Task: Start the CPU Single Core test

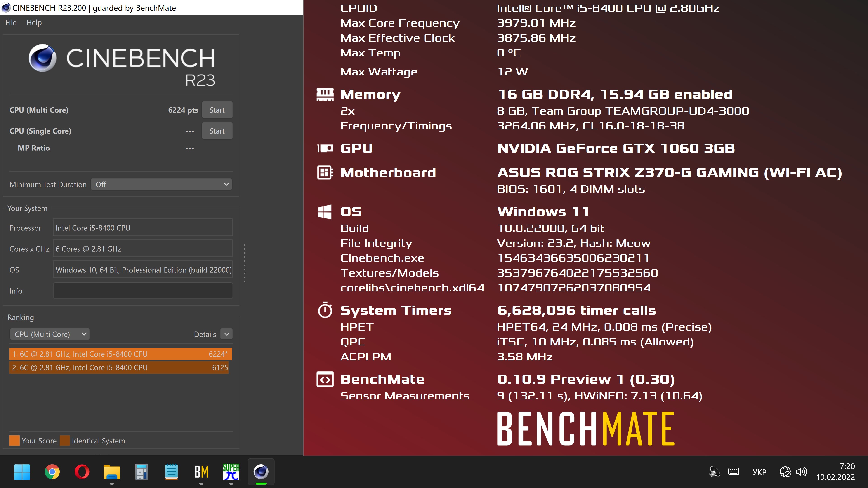Action: (217, 131)
